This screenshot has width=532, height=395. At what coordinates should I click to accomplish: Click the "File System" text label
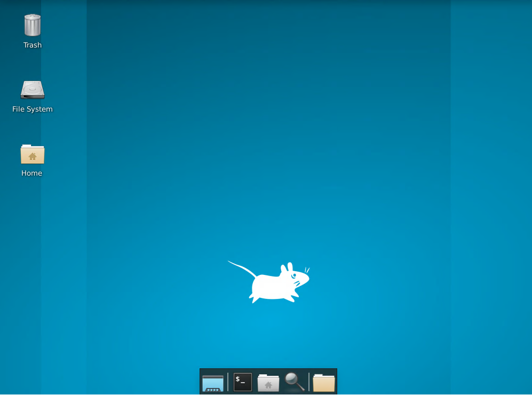click(33, 109)
